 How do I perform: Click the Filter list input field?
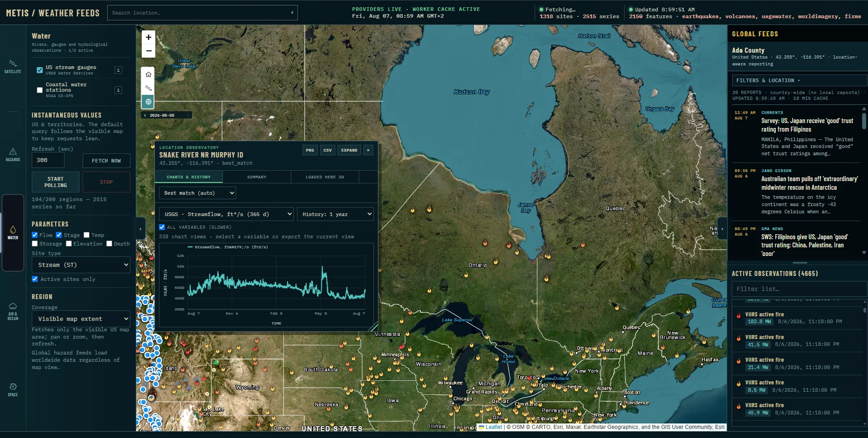coord(799,289)
